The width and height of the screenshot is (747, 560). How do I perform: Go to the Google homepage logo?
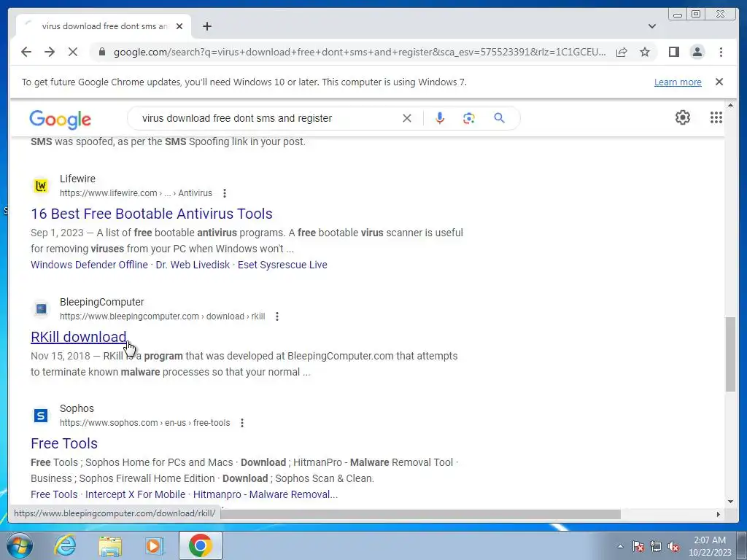click(x=60, y=120)
